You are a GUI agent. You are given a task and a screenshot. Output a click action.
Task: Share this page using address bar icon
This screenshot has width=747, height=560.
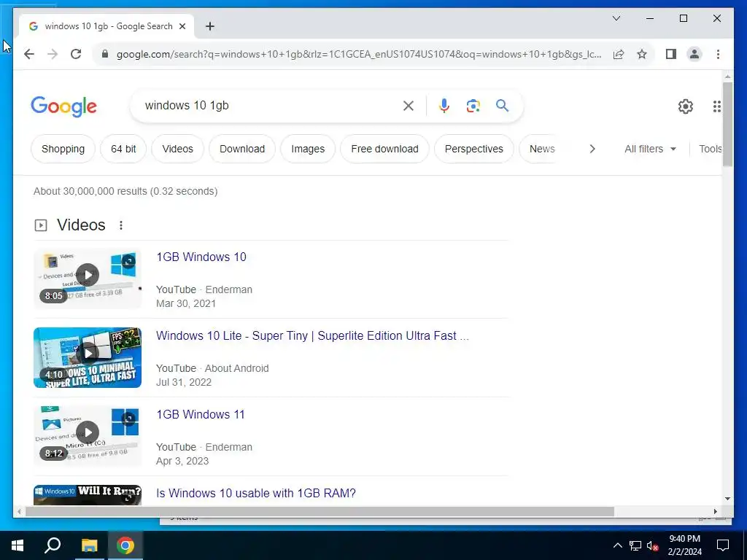(x=619, y=54)
